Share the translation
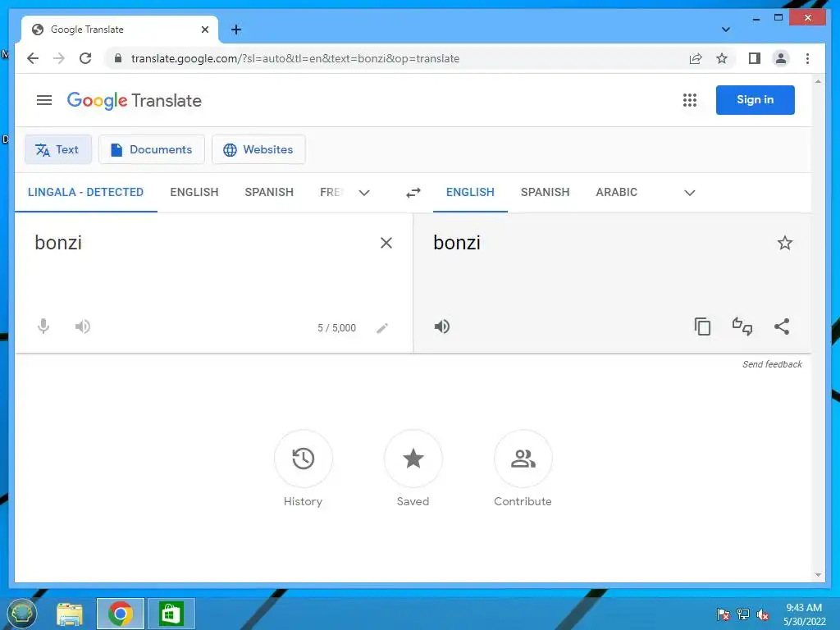 (782, 326)
